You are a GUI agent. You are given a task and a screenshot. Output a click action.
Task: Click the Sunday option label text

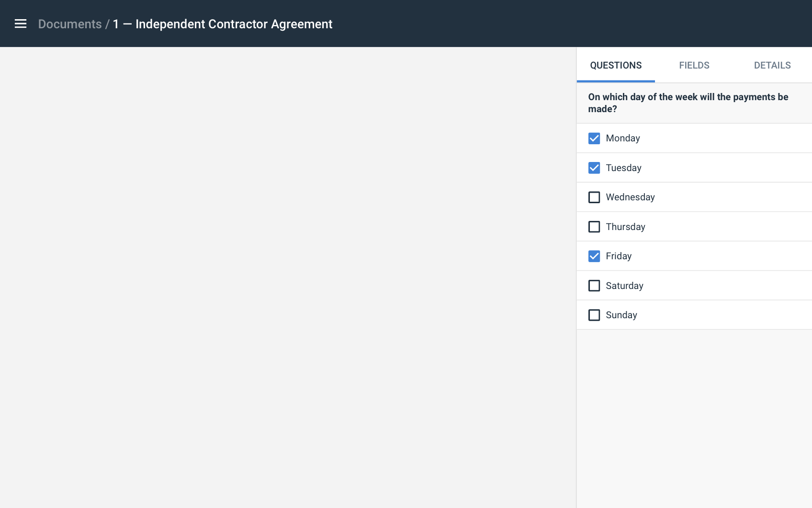pos(621,315)
